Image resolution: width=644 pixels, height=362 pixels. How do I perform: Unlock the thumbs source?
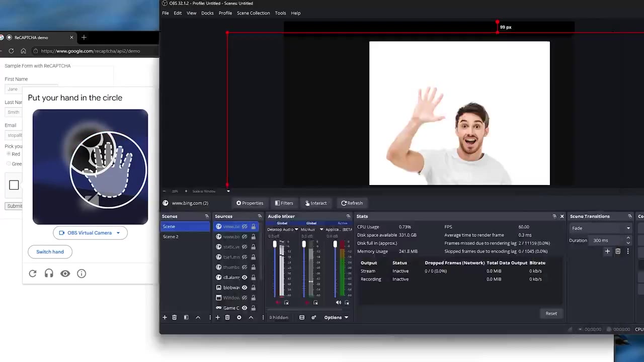click(x=253, y=267)
